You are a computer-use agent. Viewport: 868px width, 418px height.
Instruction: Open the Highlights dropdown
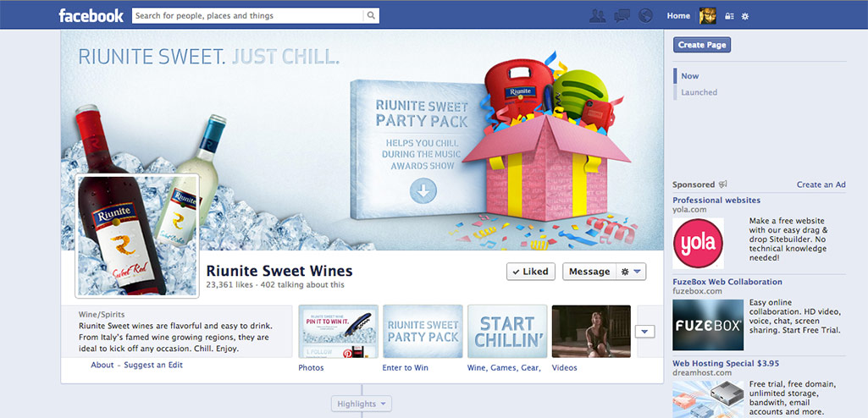[362, 404]
